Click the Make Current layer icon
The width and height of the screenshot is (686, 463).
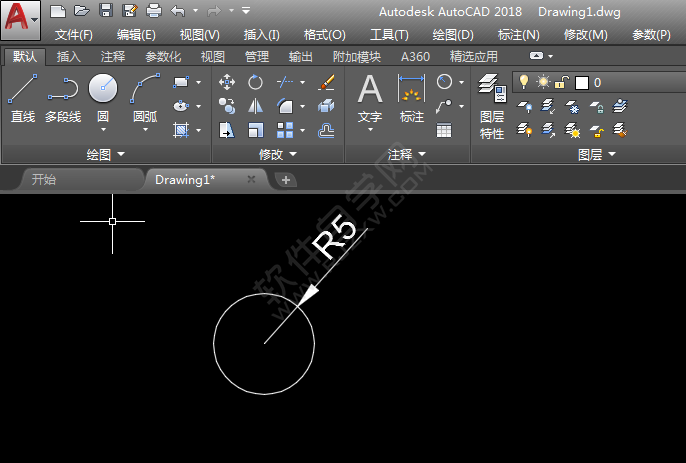pyautogui.click(x=620, y=106)
